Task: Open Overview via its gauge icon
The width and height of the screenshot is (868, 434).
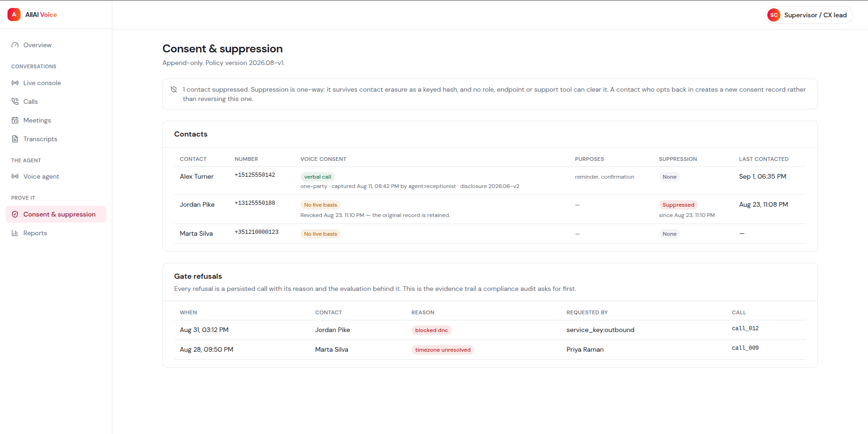Action: 15,45
